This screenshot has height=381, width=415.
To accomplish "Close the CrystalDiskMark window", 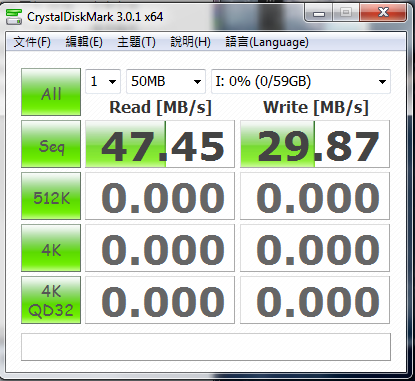I will [x=383, y=13].
